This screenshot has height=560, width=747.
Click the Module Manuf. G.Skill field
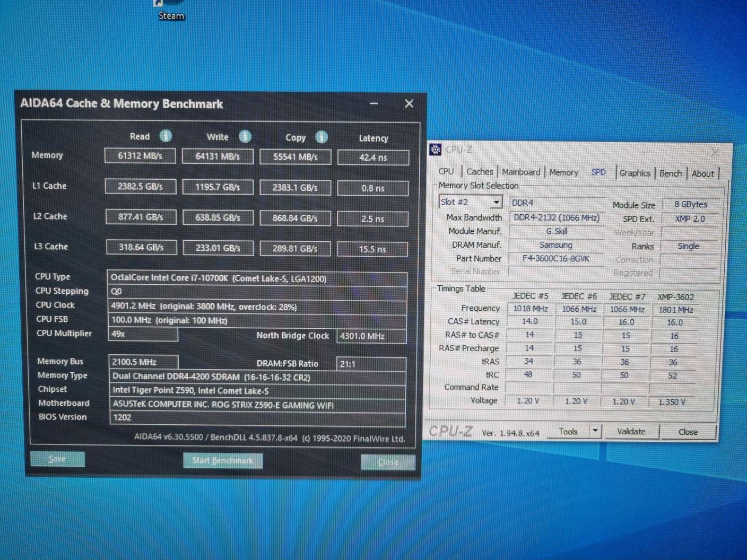point(557,231)
